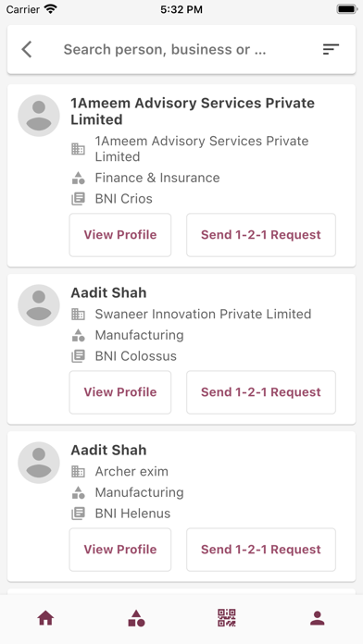Open the QR code scanner icon
This screenshot has height=644, width=363.
(227, 618)
